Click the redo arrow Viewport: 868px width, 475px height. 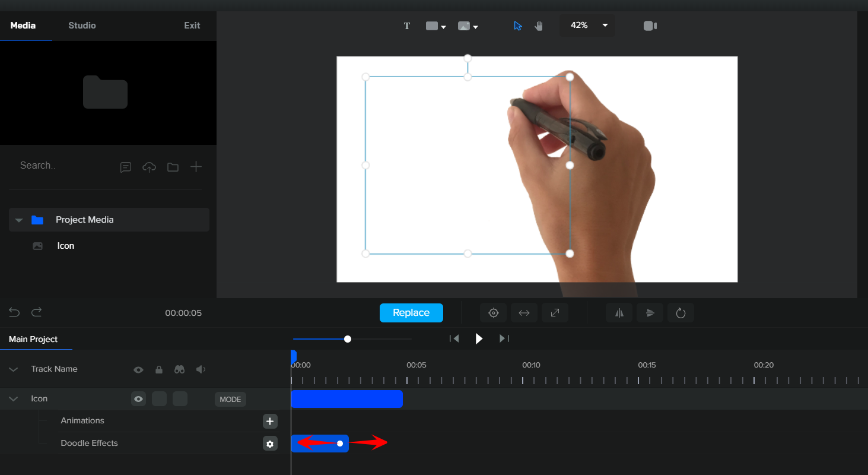point(37,312)
